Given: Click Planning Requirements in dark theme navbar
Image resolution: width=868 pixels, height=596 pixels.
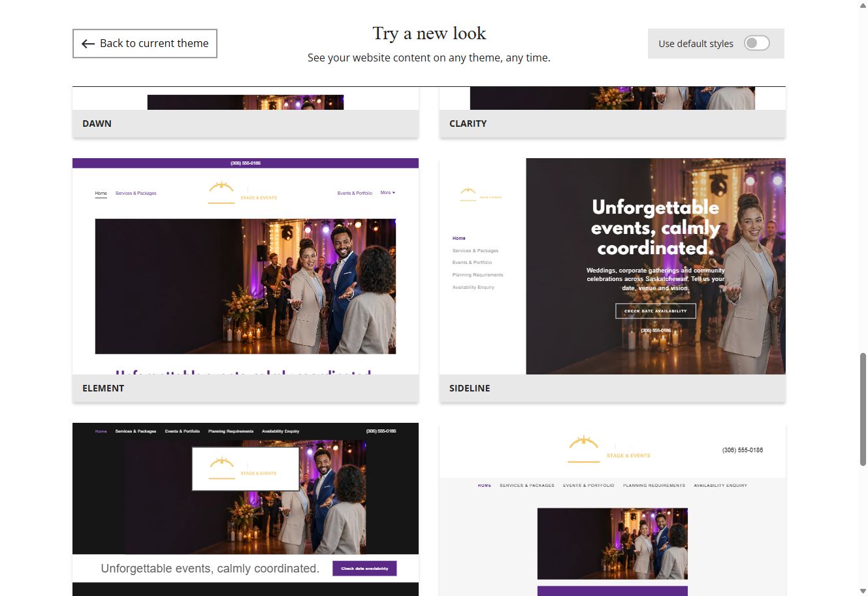Looking at the screenshot, I should tap(231, 431).
